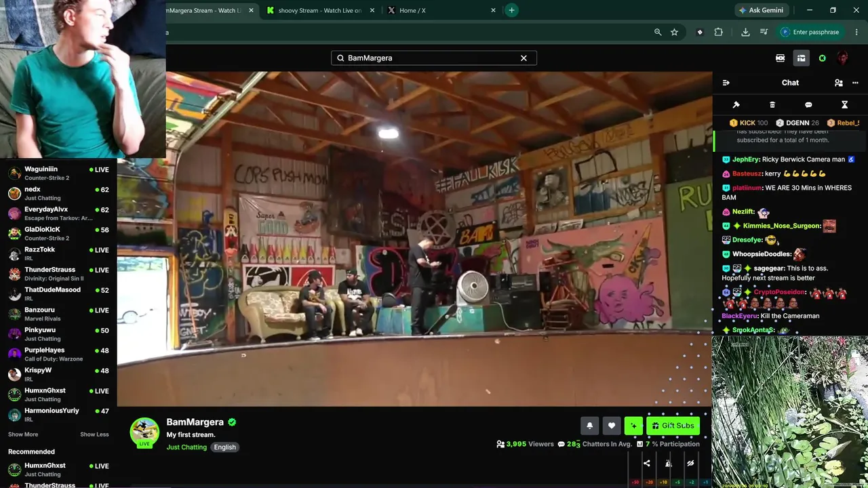Screen dimensions: 868x488
Task: Open chat options three-dot menu
Action: [x=855, y=83]
